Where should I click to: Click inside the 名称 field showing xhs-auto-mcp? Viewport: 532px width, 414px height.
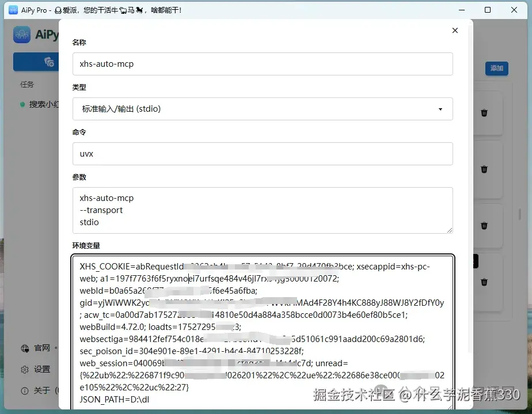pos(263,64)
